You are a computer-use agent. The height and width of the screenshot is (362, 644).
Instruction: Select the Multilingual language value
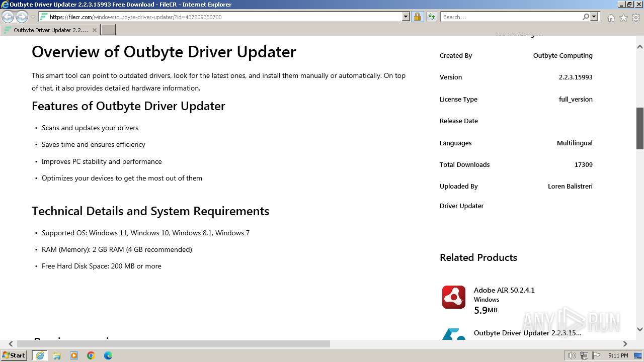pyautogui.click(x=575, y=143)
